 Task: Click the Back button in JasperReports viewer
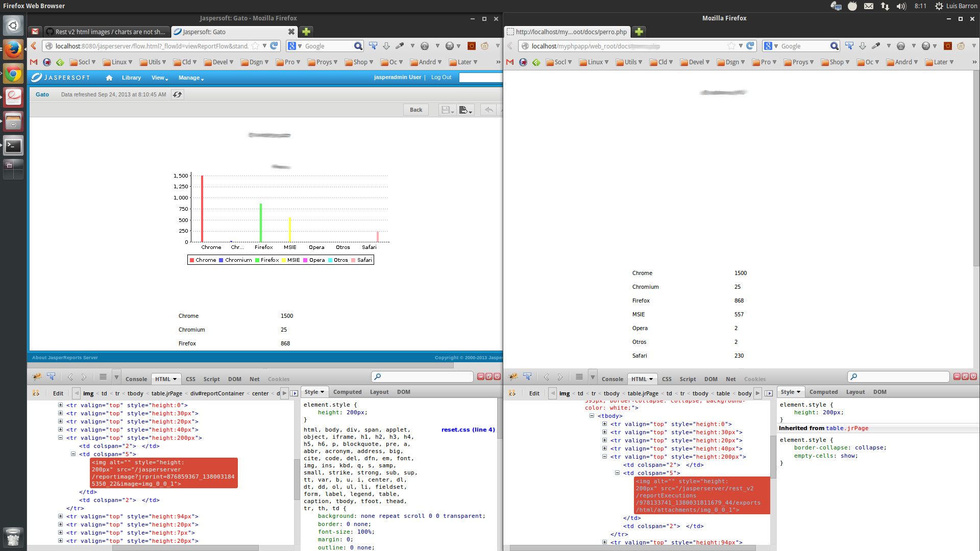coord(416,110)
